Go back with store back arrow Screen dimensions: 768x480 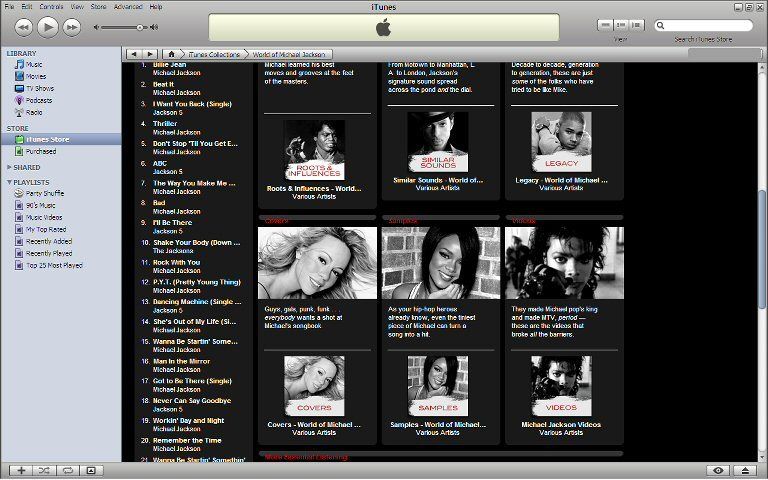coord(134,54)
